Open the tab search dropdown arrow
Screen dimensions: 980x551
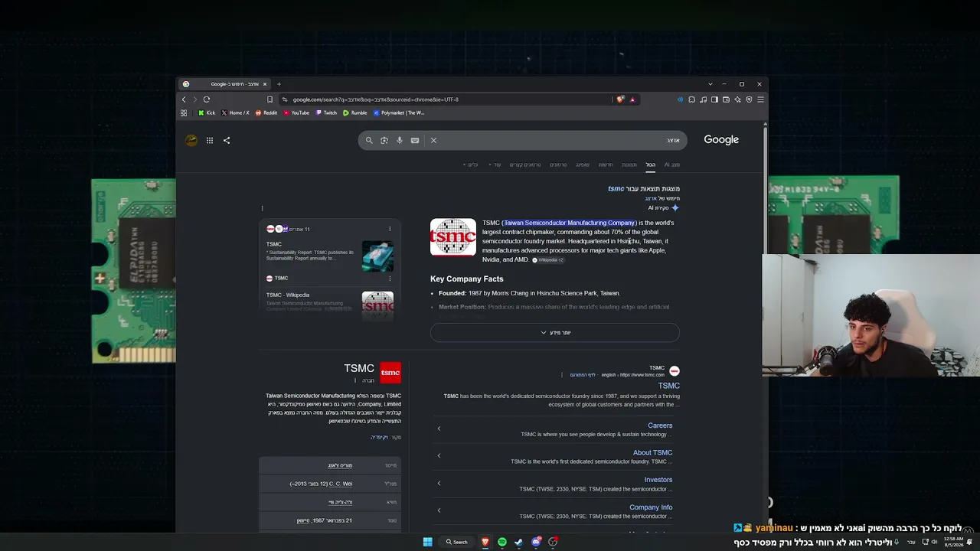(x=710, y=84)
